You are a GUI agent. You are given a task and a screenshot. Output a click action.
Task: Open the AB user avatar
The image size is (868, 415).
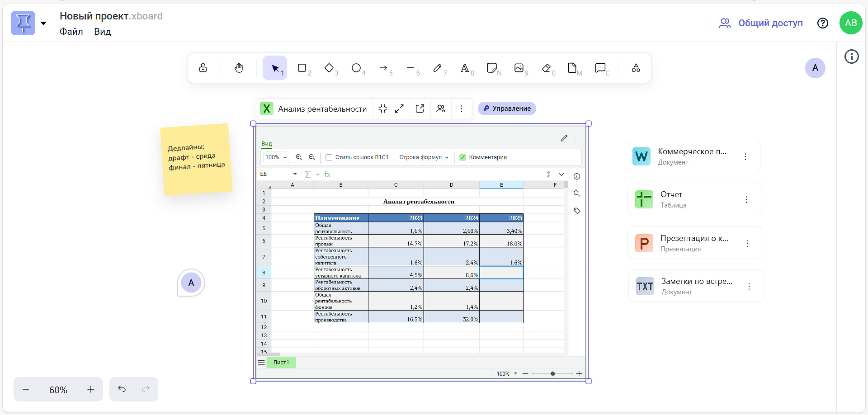[x=851, y=23]
